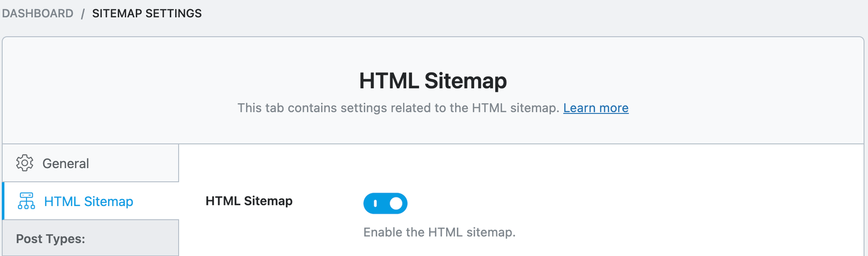Click the white knob of the sitemap toggle
Image resolution: width=868 pixels, height=256 pixels.
click(396, 203)
